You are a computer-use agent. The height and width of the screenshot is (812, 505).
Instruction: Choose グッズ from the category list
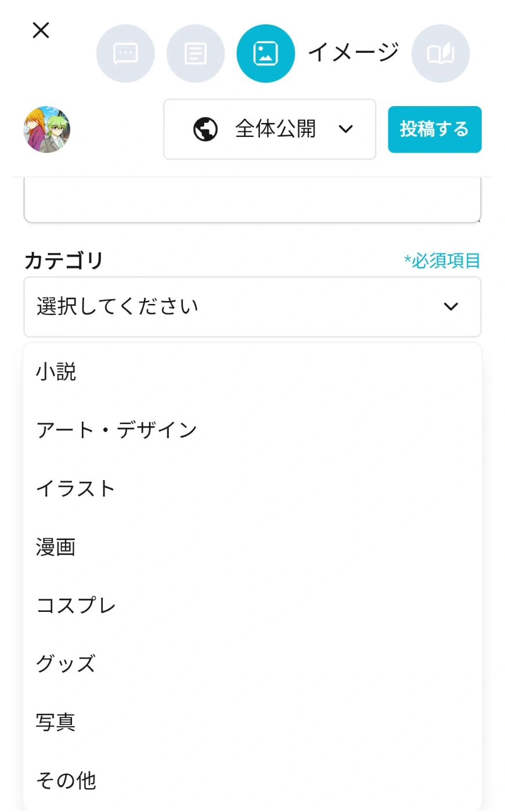click(x=66, y=664)
